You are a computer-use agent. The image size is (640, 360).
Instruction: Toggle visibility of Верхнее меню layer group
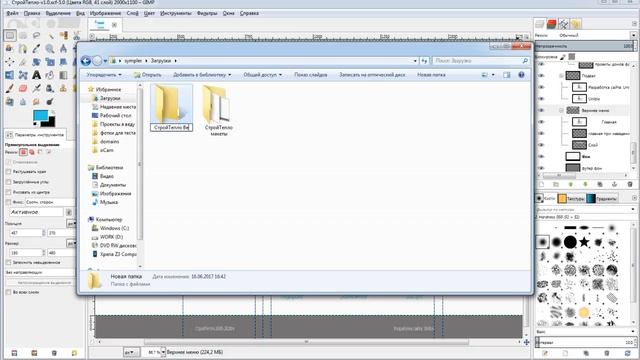tap(541, 110)
